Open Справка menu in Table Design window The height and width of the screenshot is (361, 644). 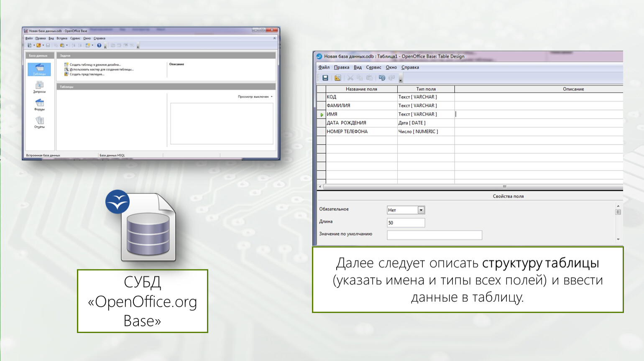click(410, 67)
